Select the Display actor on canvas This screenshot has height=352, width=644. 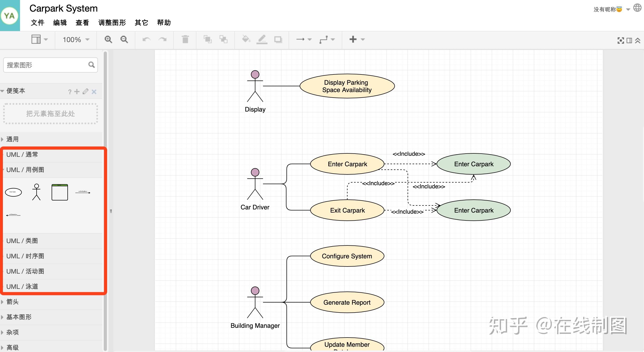click(255, 86)
